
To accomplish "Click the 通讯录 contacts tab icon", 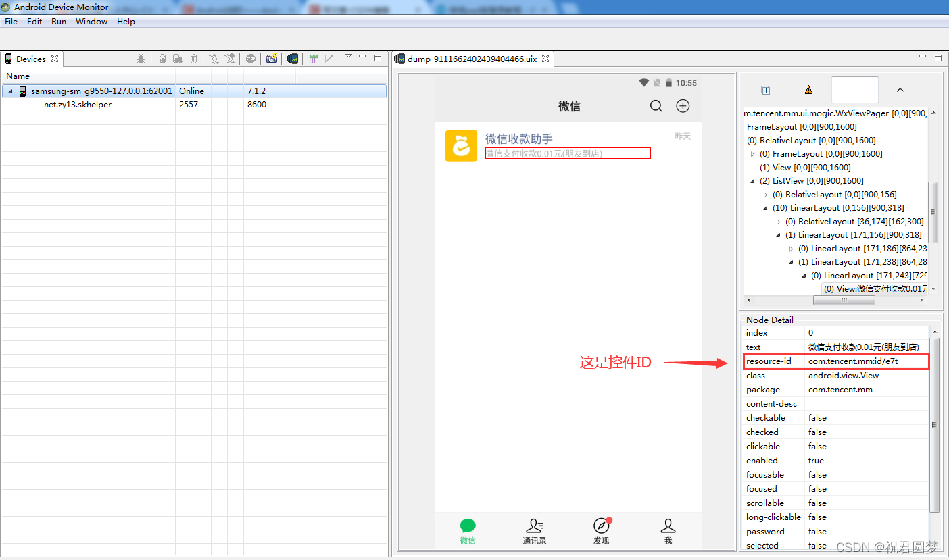I will (535, 526).
